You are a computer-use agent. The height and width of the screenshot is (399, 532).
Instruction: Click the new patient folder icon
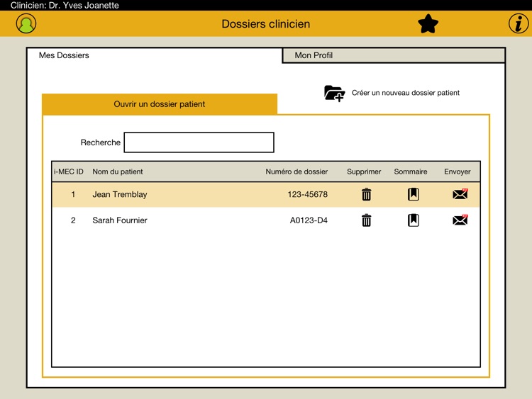(334, 94)
